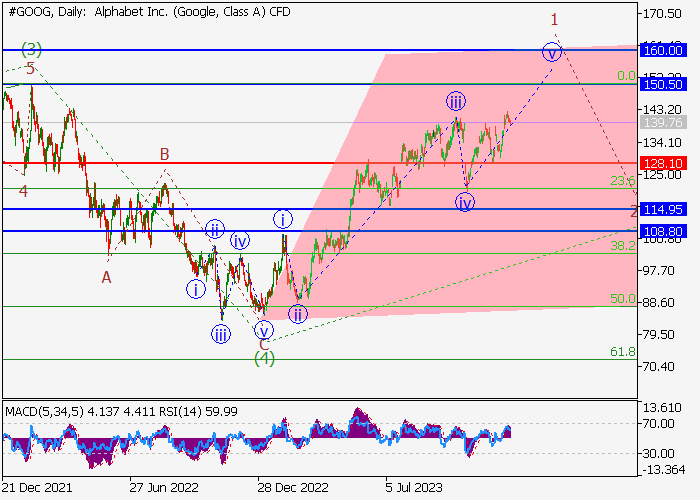The height and width of the screenshot is (500, 700).
Task: Click the red wave 2 forecast label
Action: pos(633,212)
